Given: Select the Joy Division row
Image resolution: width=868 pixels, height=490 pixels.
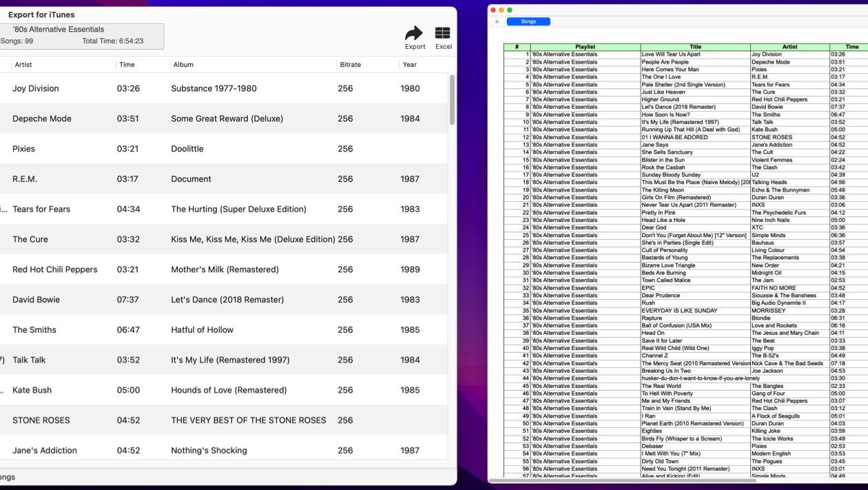Looking at the screenshot, I should click(224, 88).
